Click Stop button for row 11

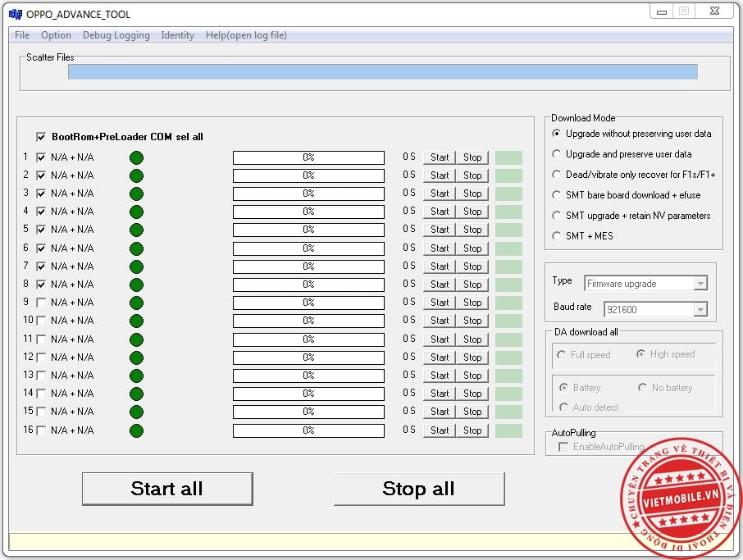pyautogui.click(x=472, y=339)
